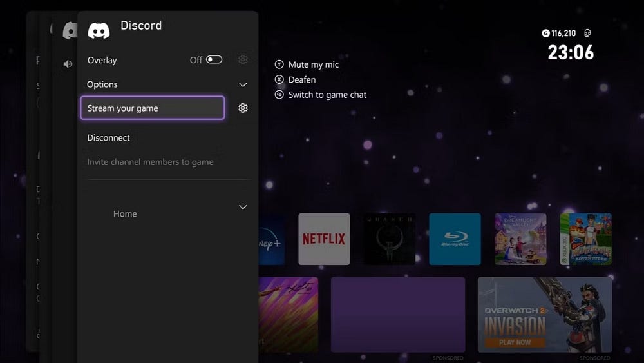Click the background Discord icon tab behind panel
Image resolution: width=644 pixels, height=363 pixels.
coord(70,31)
